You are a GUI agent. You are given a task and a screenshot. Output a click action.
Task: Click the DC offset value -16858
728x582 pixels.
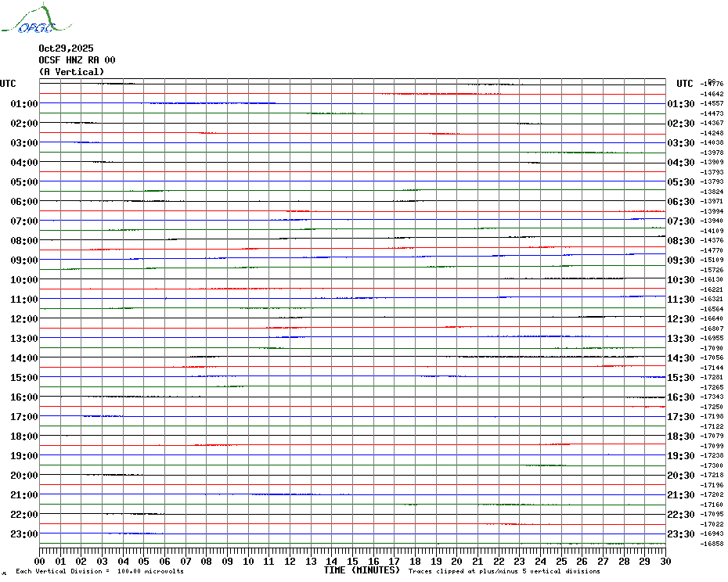tap(712, 544)
